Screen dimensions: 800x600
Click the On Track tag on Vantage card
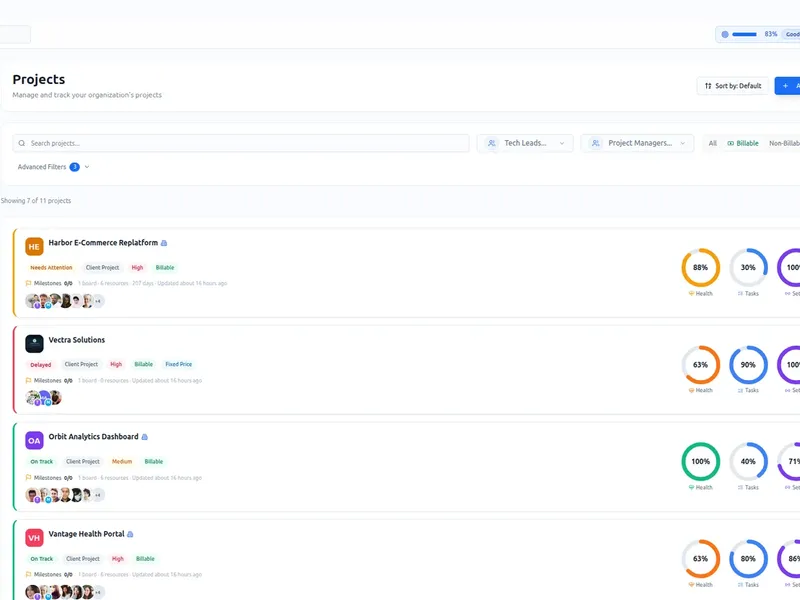coord(41,559)
